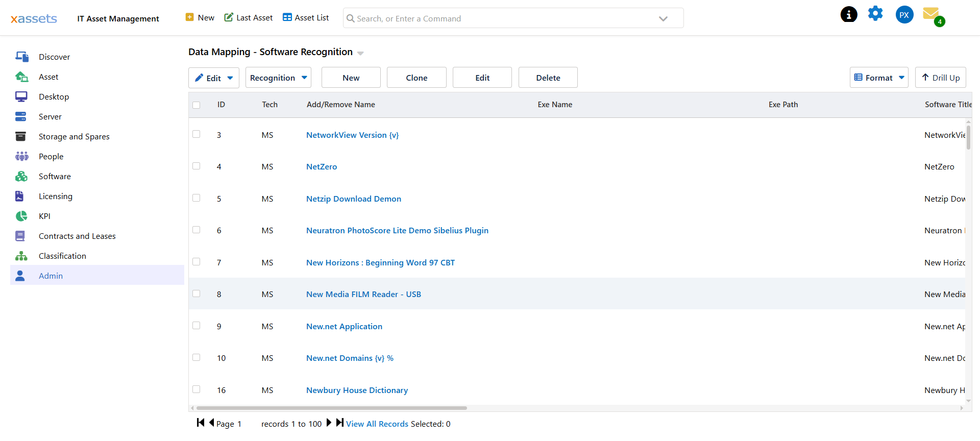The image size is (980, 441).
Task: Open the mail notifications envelope
Action: tap(932, 14)
